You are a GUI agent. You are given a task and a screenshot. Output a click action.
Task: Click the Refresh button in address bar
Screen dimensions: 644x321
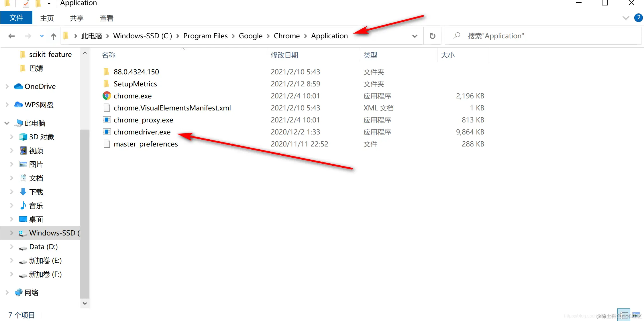point(433,36)
